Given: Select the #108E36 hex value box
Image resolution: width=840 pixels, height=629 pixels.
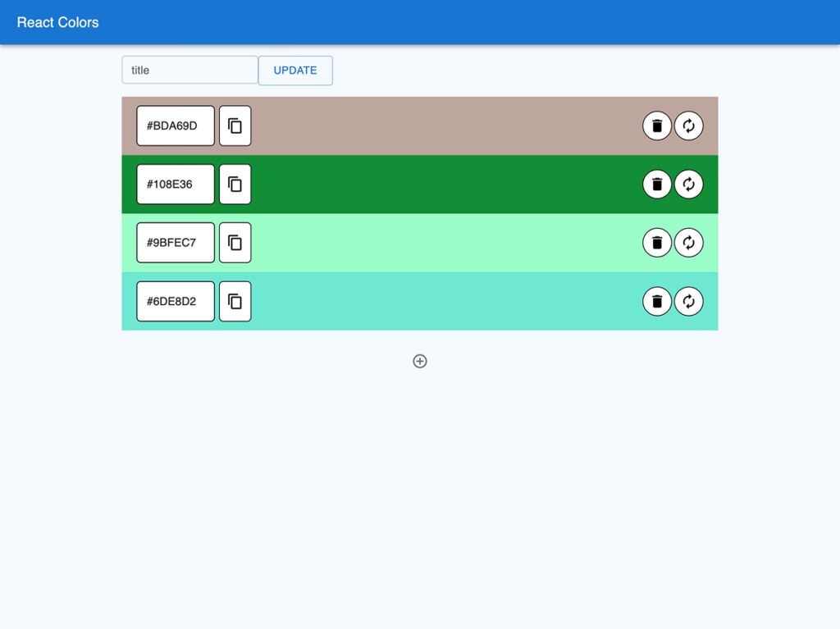Looking at the screenshot, I should click(x=176, y=185).
